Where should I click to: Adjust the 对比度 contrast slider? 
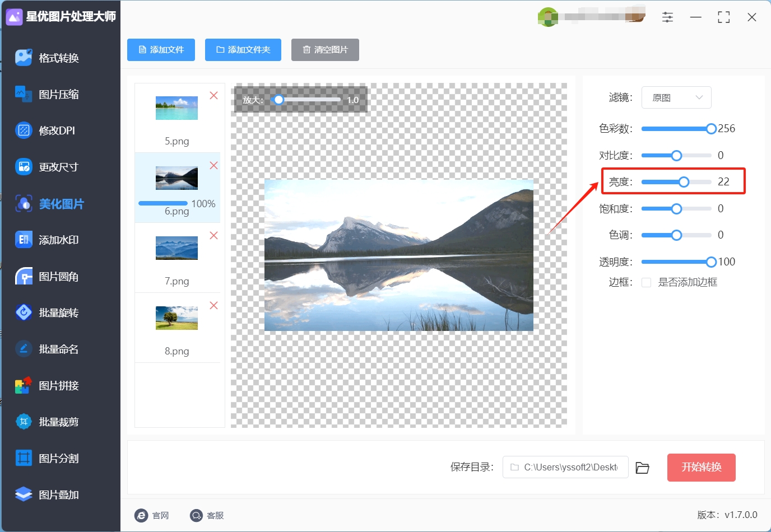coord(676,155)
